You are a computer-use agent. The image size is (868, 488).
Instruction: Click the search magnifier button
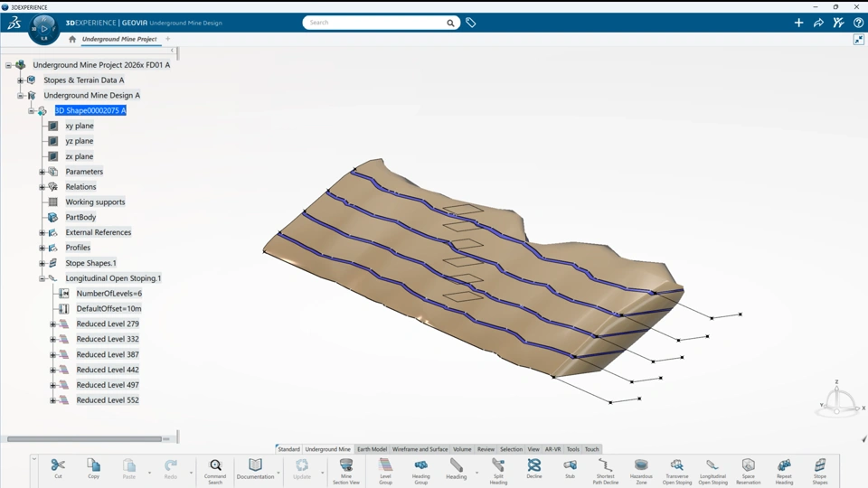(450, 23)
